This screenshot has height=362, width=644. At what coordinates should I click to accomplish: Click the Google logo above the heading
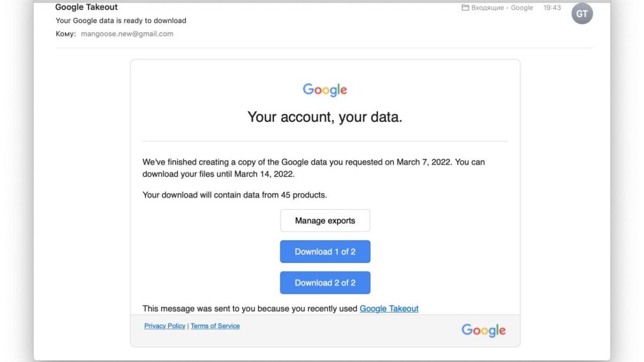[x=325, y=90]
